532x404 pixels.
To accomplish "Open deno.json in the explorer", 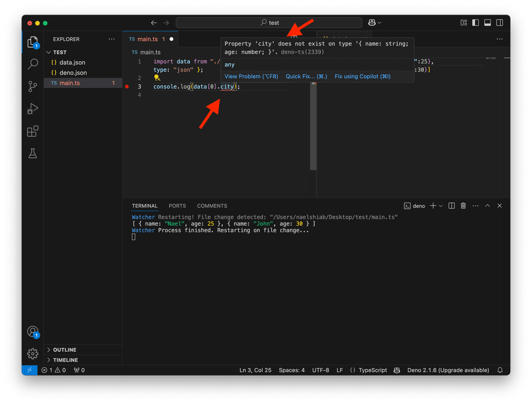I will (83, 73).
